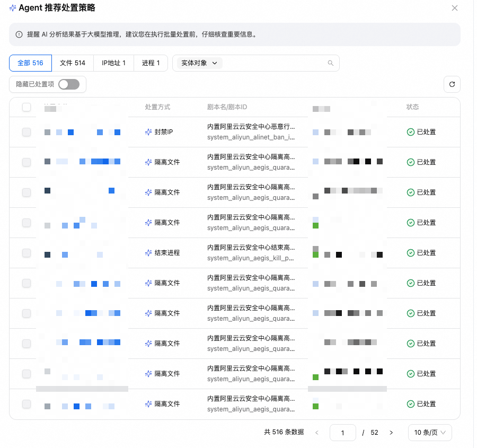Switch to the 进程 1 tab
Screen dimensions: 477x448
click(x=151, y=63)
